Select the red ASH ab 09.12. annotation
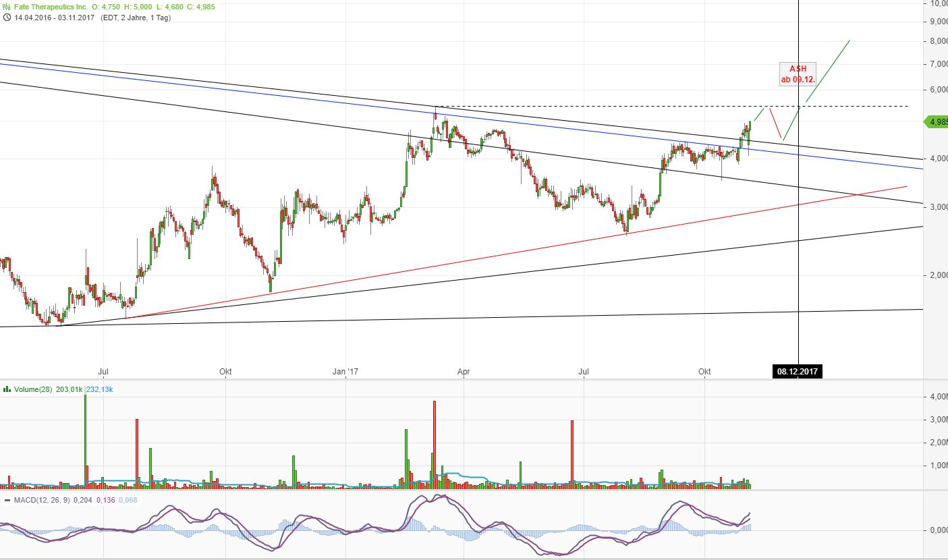This screenshot has height=560, width=948. tap(798, 73)
